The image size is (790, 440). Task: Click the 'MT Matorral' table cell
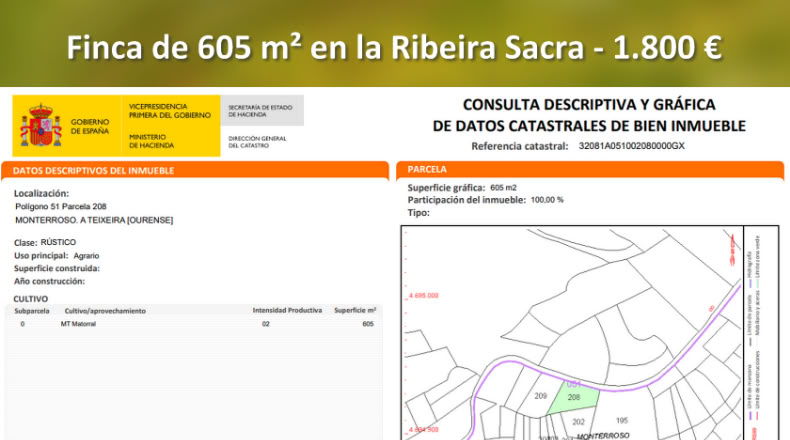(x=78, y=324)
